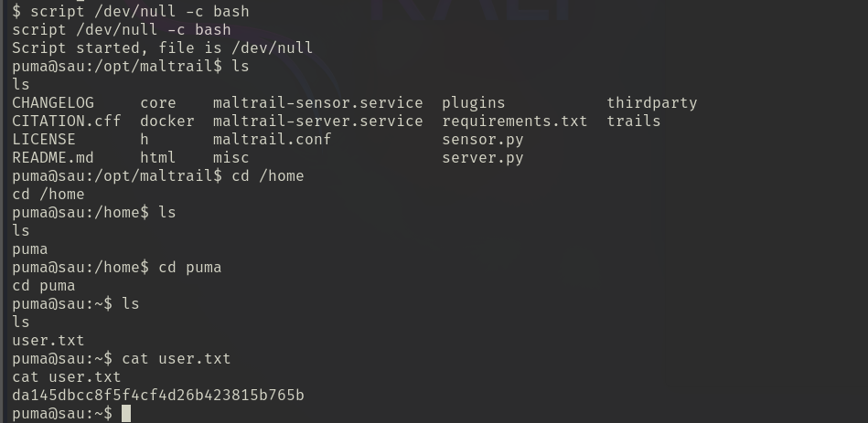Click the user flag hash string
The width and height of the screenshot is (868, 423).
click(158, 395)
